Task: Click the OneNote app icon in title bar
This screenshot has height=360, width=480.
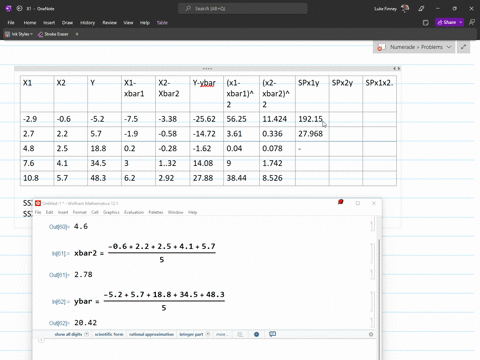Action: click(x=9, y=8)
